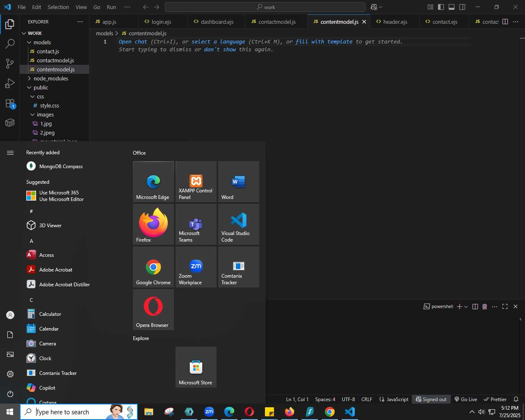
Task: Open Comtanix Tracker tile
Action: pos(239,267)
